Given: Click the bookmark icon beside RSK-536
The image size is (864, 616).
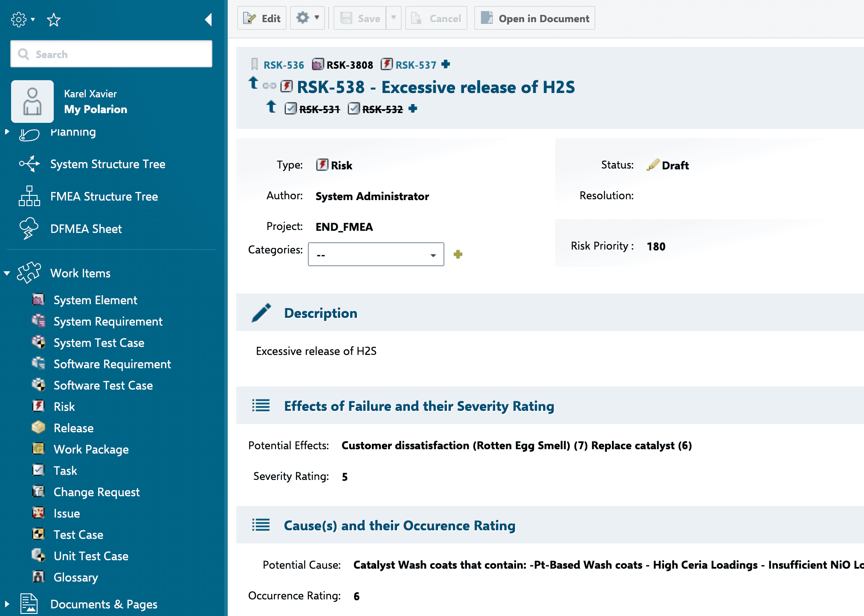Looking at the screenshot, I should coord(254,64).
